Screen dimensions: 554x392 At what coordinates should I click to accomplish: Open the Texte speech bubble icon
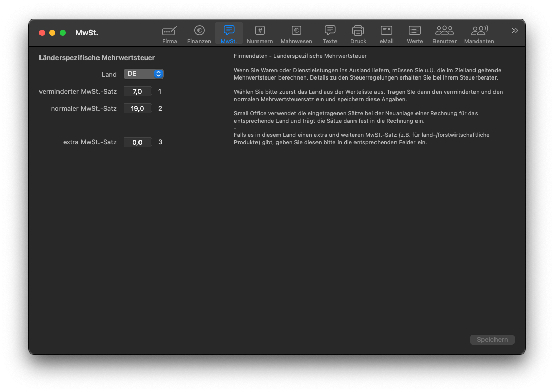pyautogui.click(x=330, y=31)
